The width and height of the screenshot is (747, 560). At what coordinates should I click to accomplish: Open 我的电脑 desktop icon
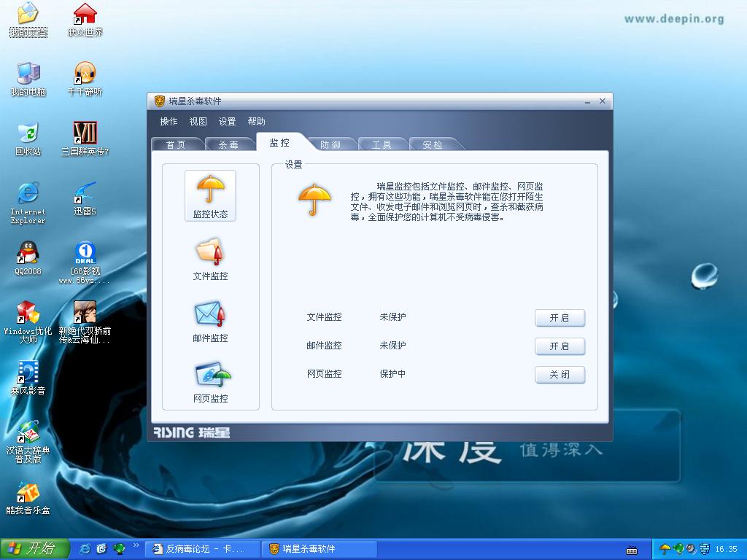(28, 79)
